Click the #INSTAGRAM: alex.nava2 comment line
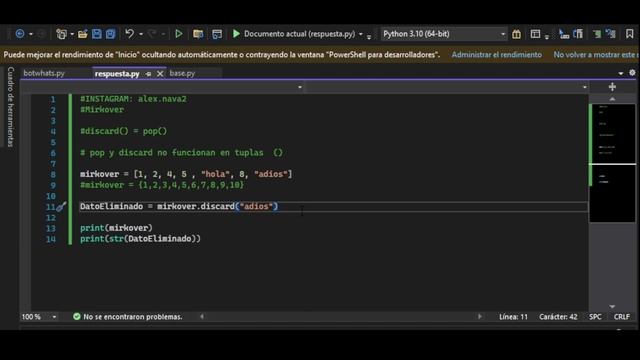 (133, 99)
